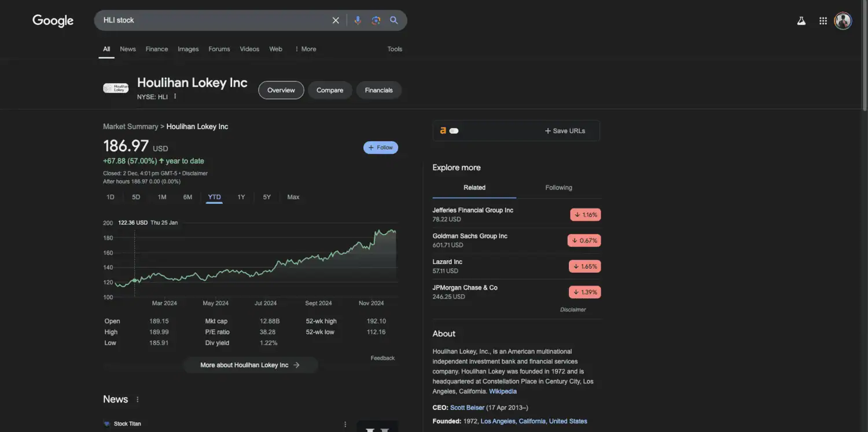Screen dimensions: 868x432
Task: Open JPMorgan Chase & Co stock
Action: [465, 288]
